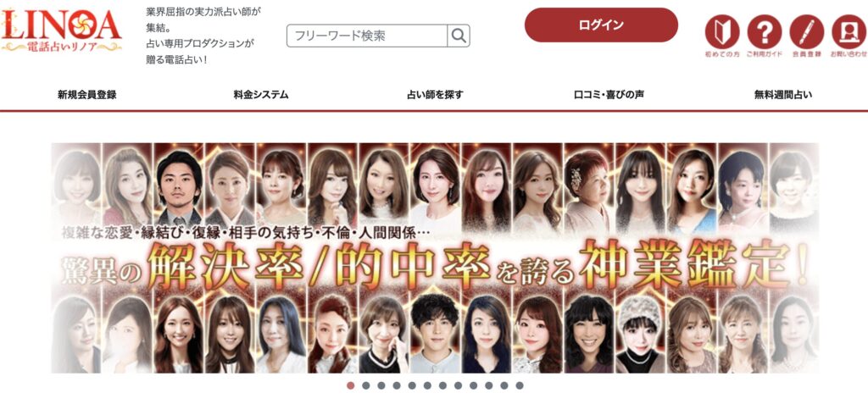The image size is (868, 404).
Task: Select 無料週間占い in navigation
Action: [x=782, y=95]
